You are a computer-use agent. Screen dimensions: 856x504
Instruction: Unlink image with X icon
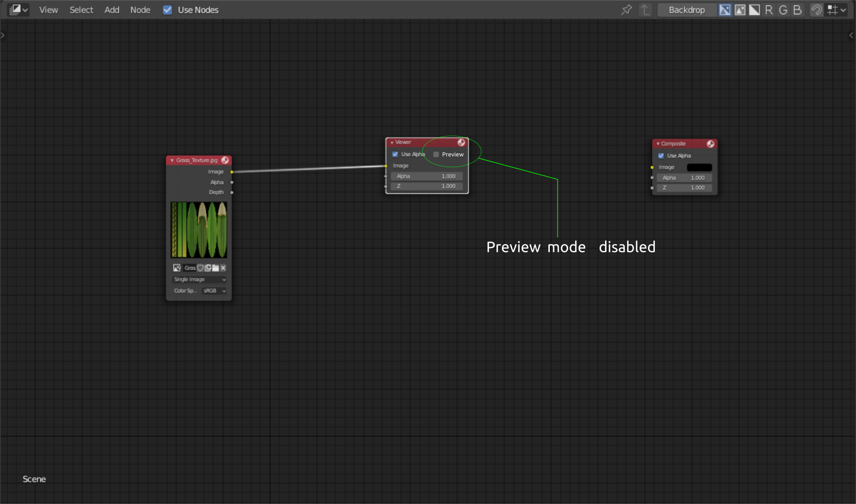click(x=223, y=268)
